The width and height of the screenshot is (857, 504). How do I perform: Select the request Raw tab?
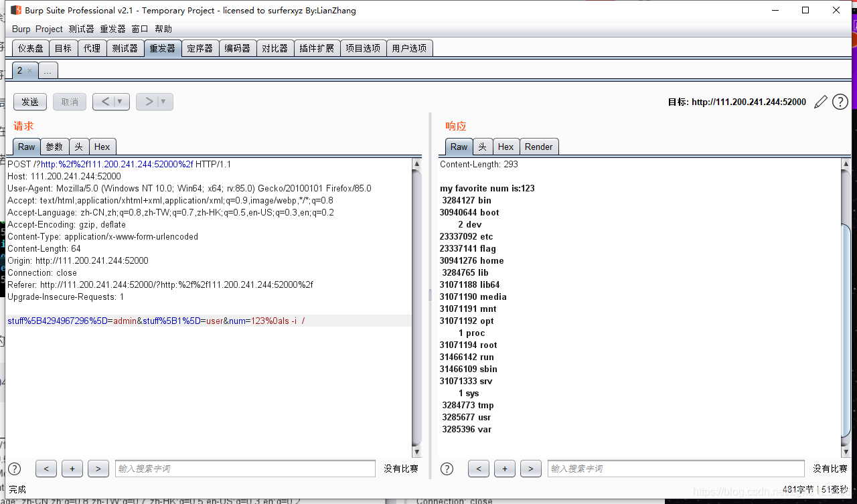[26, 147]
